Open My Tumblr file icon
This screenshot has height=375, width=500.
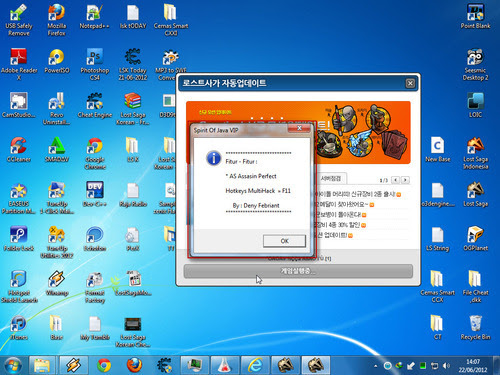coord(95,327)
